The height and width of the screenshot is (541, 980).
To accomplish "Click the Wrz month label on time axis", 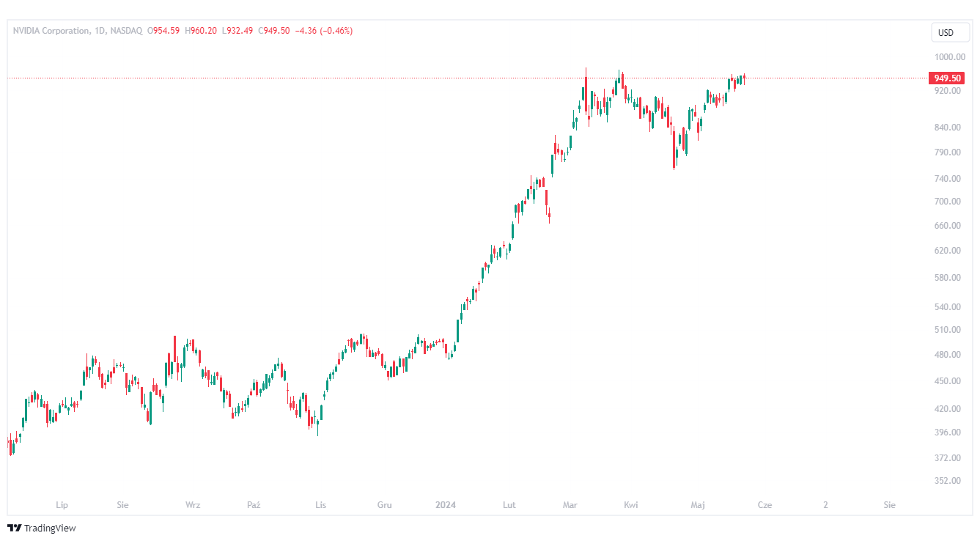I will point(193,505).
